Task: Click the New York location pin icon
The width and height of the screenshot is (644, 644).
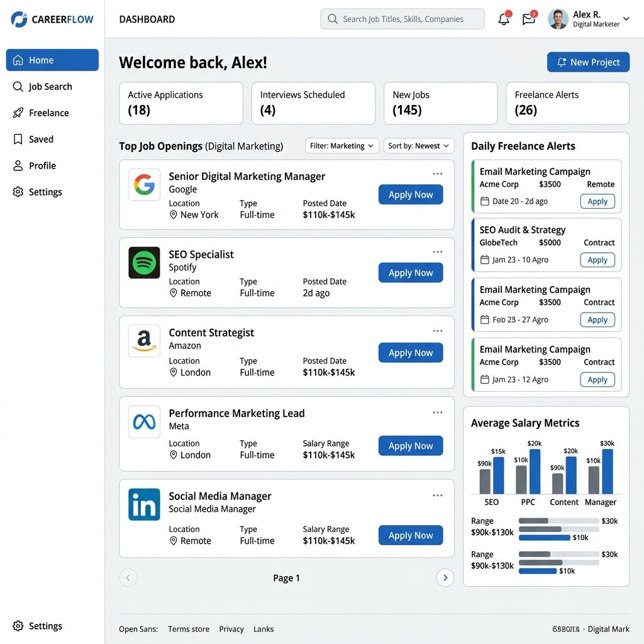Action: pyautogui.click(x=174, y=215)
